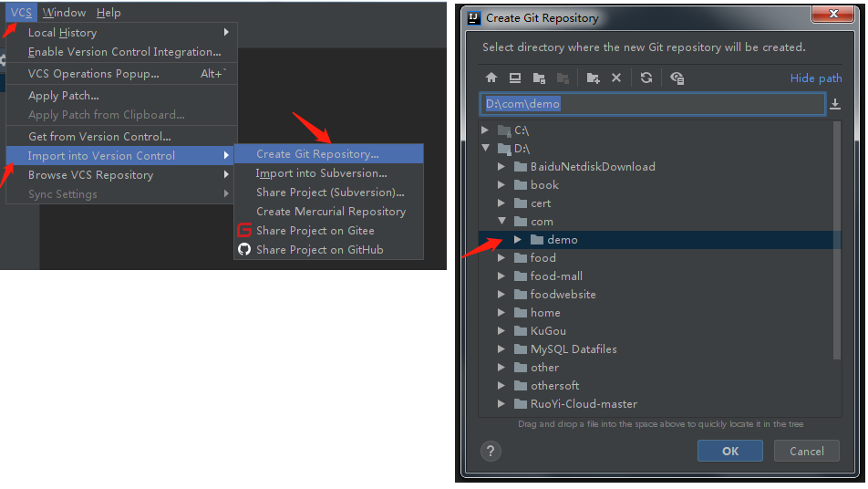Select the 'cert' folder name
868x489 pixels.
(541, 203)
